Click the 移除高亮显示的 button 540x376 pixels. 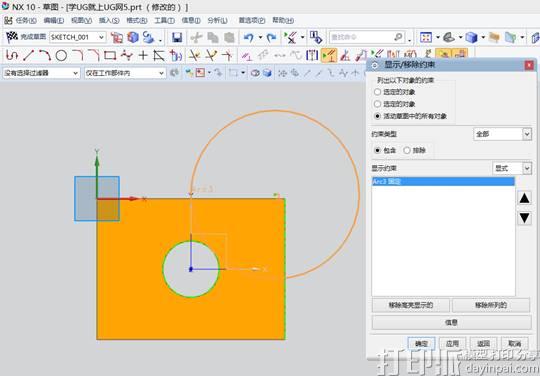pyautogui.click(x=411, y=305)
